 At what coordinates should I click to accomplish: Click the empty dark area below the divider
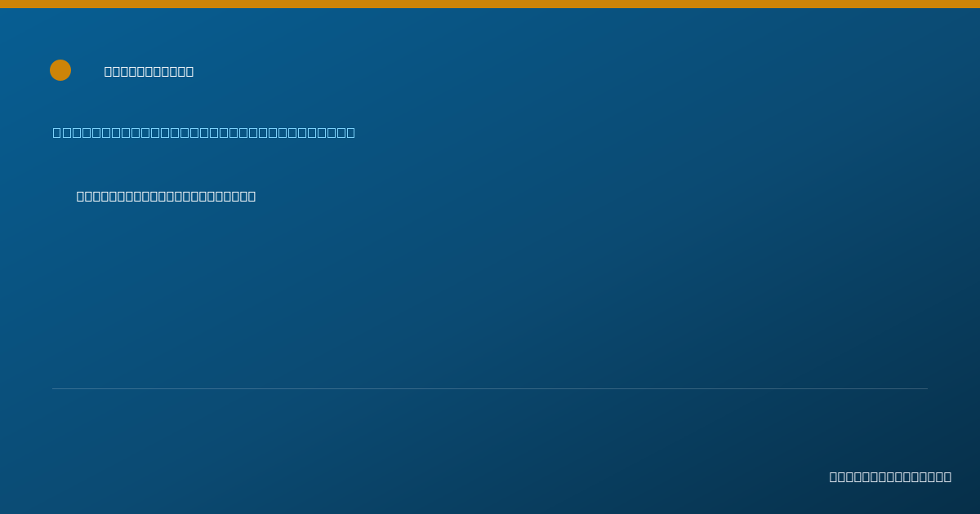pos(408,449)
